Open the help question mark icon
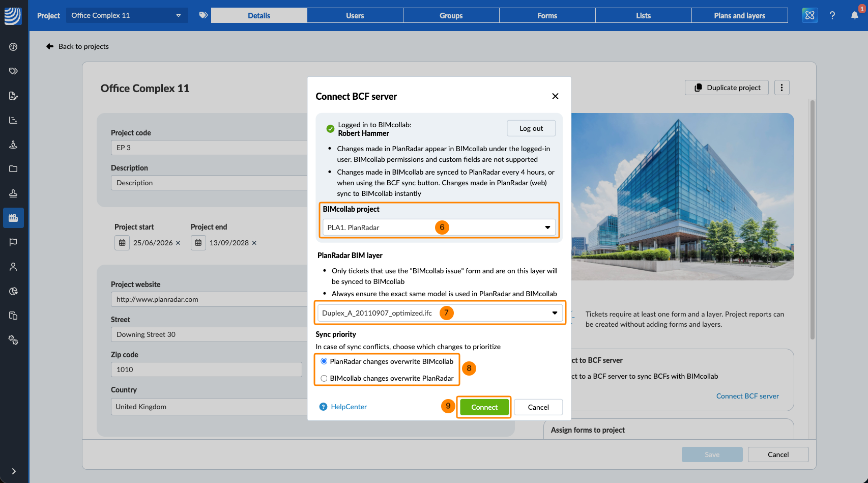Image resolution: width=868 pixels, height=483 pixels. pyautogui.click(x=832, y=15)
